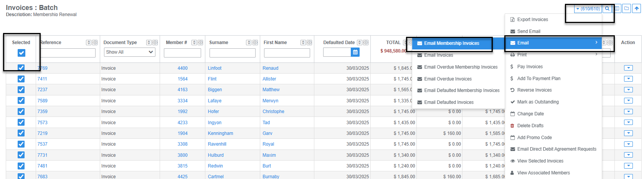Open surname link Kenningham
This screenshot has height=179, width=644.
221,133
